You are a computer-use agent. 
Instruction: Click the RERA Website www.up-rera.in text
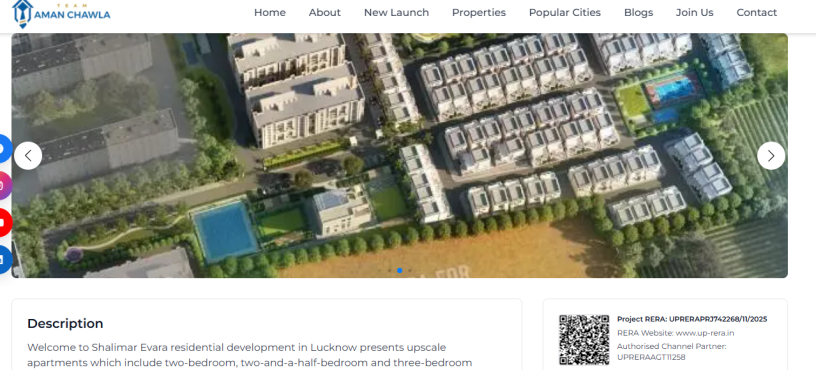click(675, 333)
